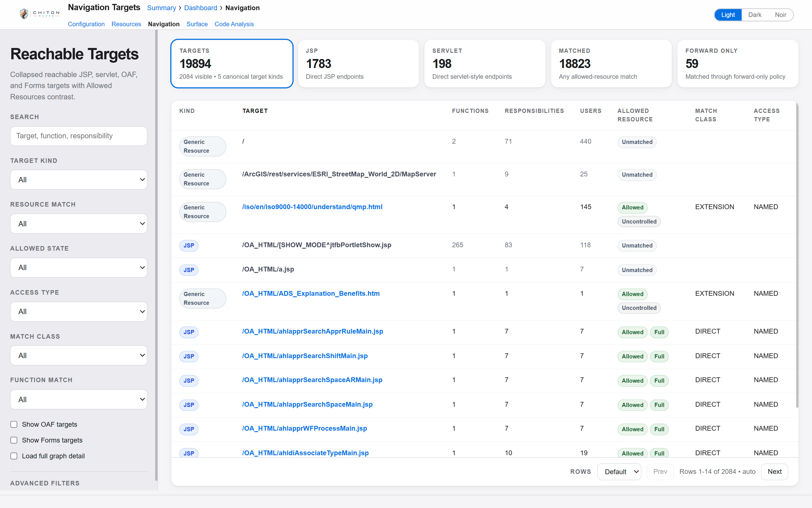
Task: Open the Match Class filter dropdown
Action: click(x=79, y=356)
